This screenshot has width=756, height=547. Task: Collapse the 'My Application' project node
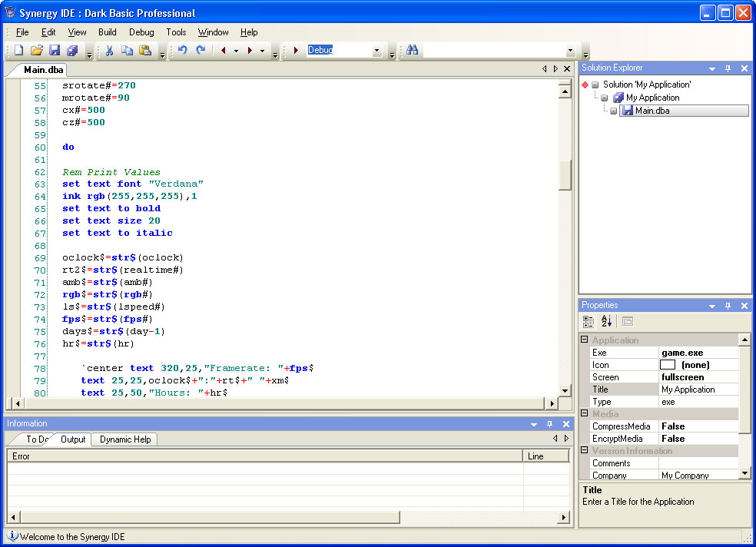tap(605, 98)
